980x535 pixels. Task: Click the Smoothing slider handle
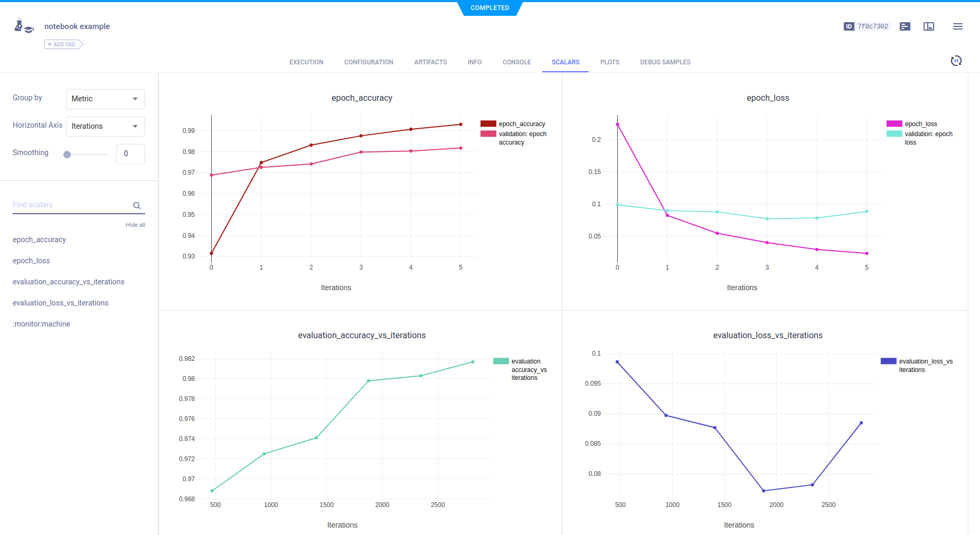67,155
